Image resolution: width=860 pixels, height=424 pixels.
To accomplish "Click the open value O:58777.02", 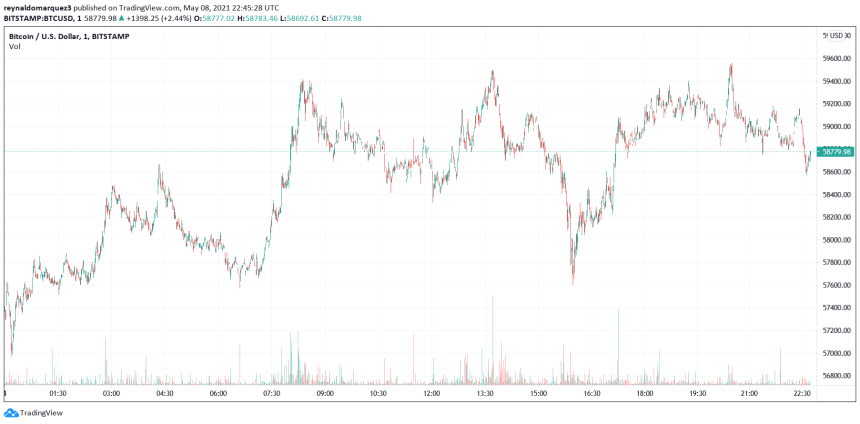I will point(214,19).
